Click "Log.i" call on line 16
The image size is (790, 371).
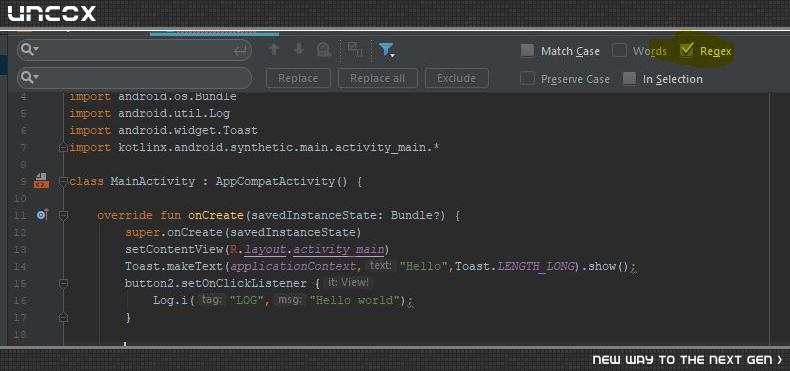[171, 300]
